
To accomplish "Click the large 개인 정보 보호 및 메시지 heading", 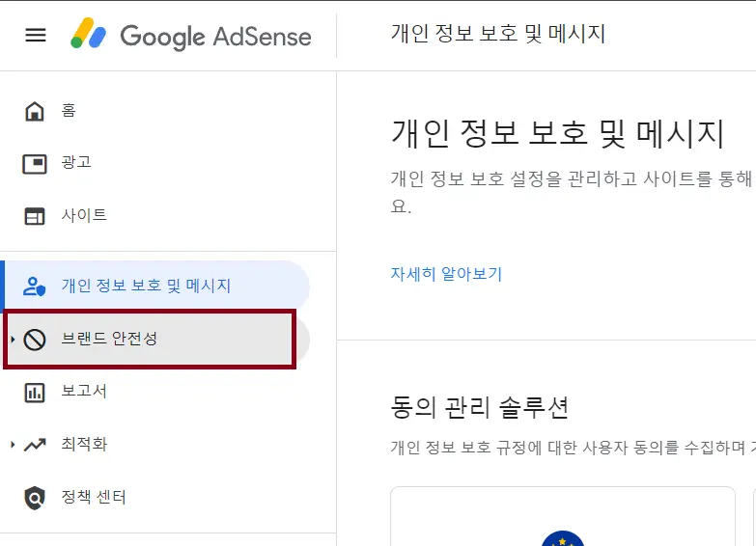I will (x=558, y=133).
